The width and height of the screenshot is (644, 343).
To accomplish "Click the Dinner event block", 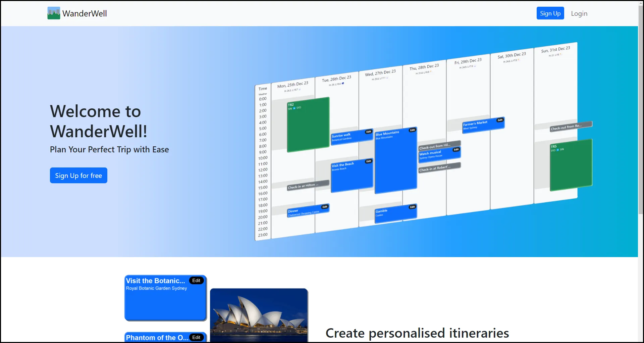I will pyautogui.click(x=308, y=211).
